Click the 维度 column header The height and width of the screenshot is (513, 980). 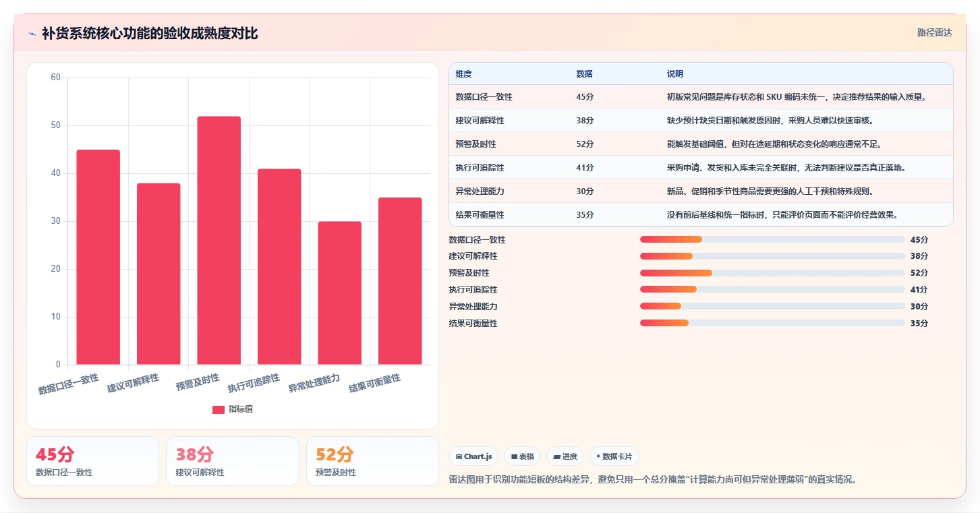[463, 73]
